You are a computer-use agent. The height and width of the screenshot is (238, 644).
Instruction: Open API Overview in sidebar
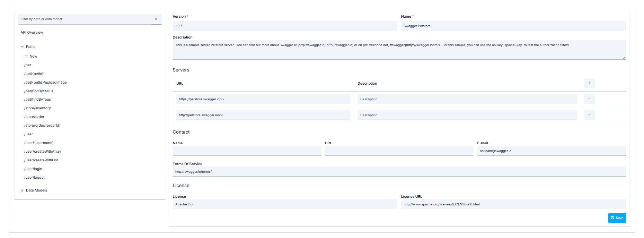32,33
